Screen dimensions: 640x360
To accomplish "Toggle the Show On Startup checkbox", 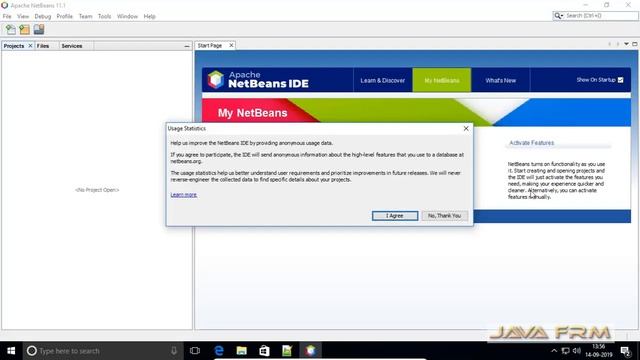I will 620,80.
